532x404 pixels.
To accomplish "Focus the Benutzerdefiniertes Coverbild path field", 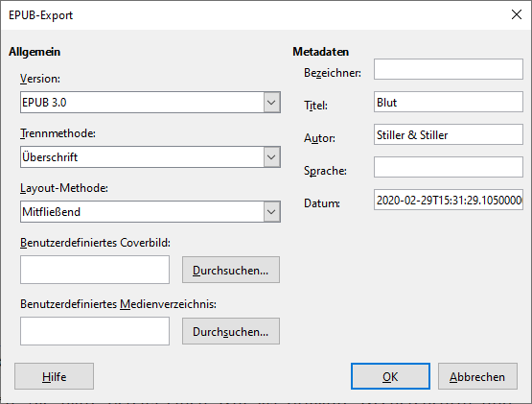I will pyautogui.click(x=95, y=270).
